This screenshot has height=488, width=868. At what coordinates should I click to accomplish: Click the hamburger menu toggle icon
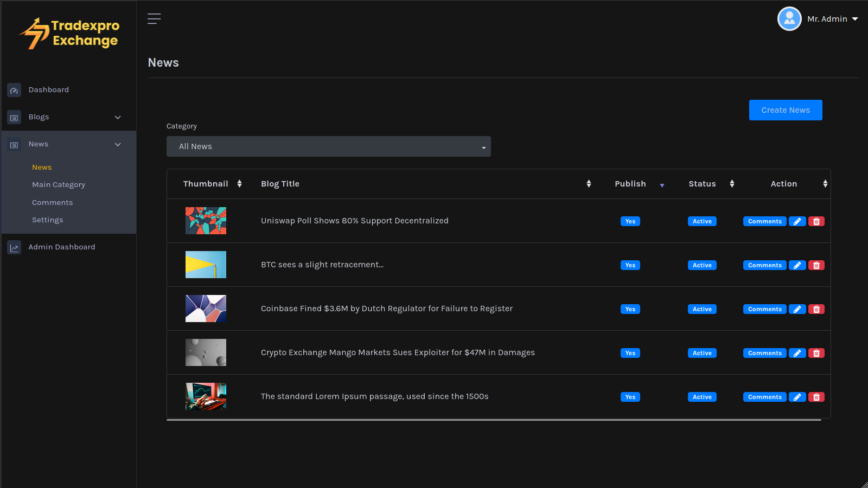pyautogui.click(x=154, y=19)
